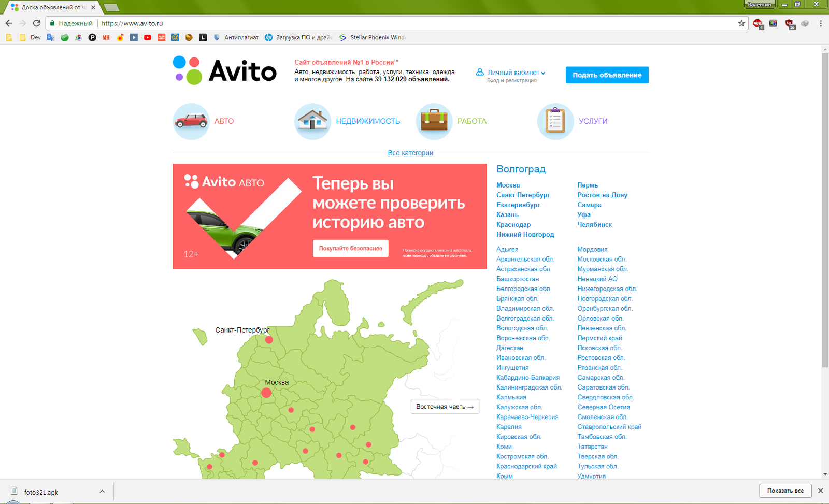The width and height of the screenshot is (829, 504).
Task: Open the black L square bookmark
Action: [203, 37]
